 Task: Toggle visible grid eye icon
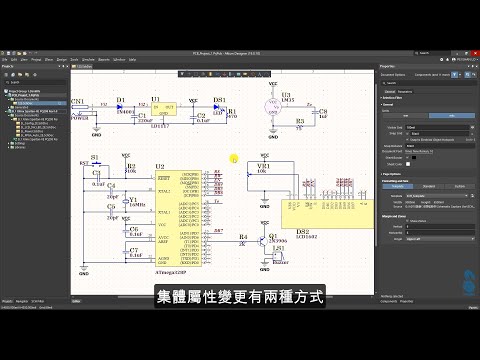(x=472, y=127)
